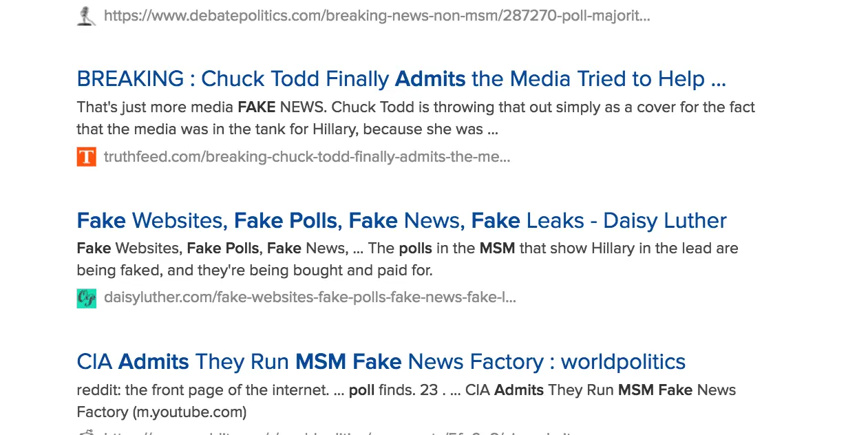Click the reddit worldpolitics result snippet text
Image resolution: width=868 pixels, height=435 pixels.
(x=405, y=401)
